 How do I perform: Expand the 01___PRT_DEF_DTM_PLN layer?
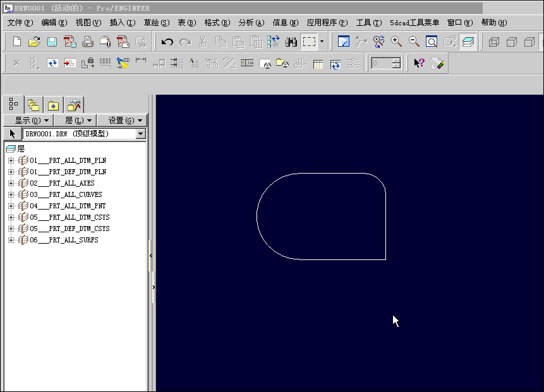11,172
